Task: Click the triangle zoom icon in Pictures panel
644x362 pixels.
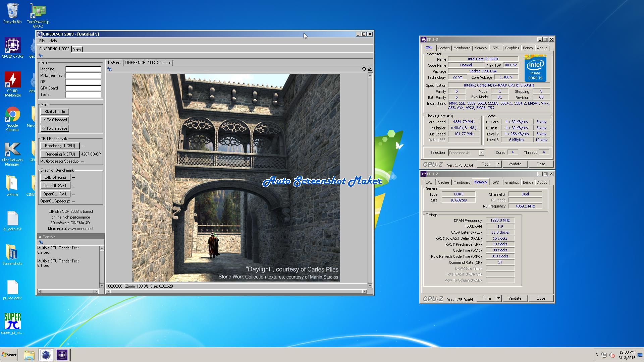Action: click(370, 69)
